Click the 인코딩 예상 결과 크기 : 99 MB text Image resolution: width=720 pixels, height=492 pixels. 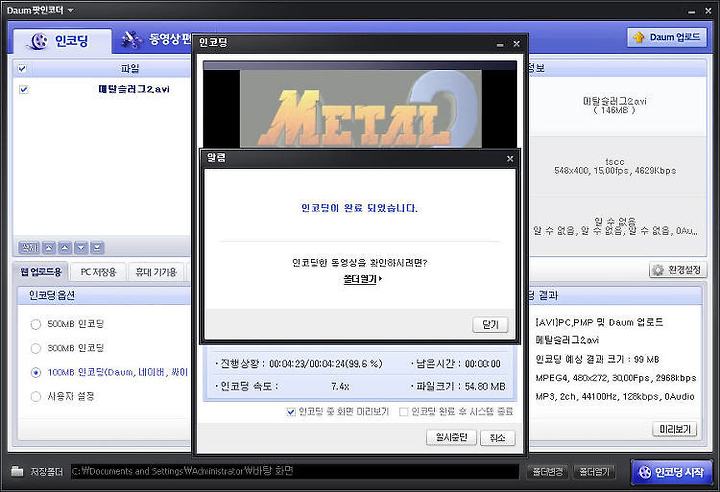coord(597,359)
